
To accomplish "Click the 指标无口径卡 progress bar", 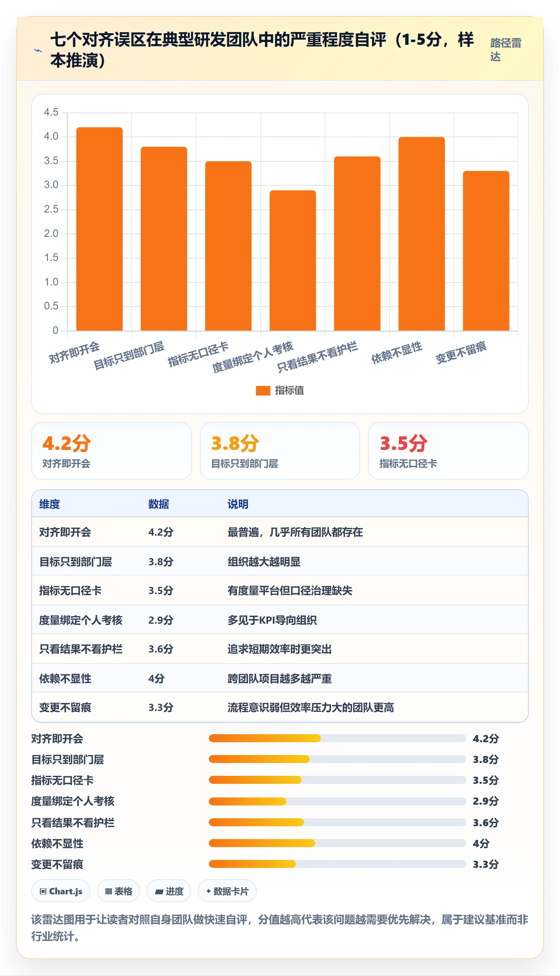I will [337, 780].
